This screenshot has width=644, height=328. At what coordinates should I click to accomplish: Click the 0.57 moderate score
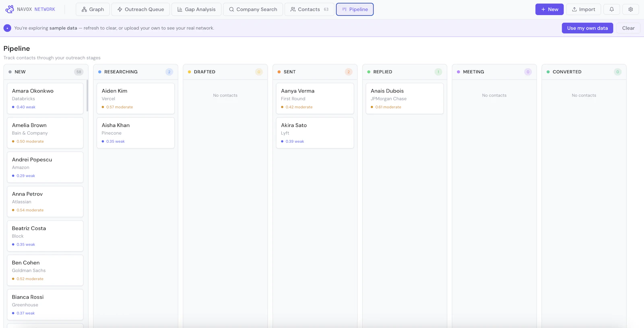click(119, 107)
